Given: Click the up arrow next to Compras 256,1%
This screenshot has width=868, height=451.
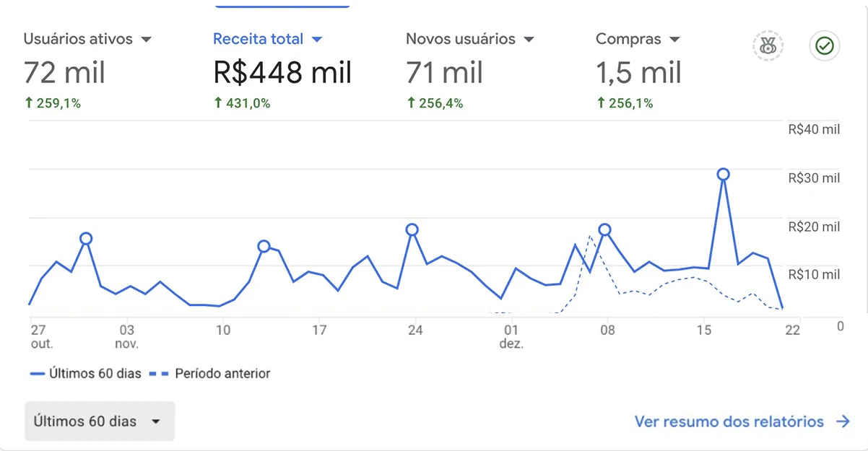Looking at the screenshot, I should (x=601, y=103).
